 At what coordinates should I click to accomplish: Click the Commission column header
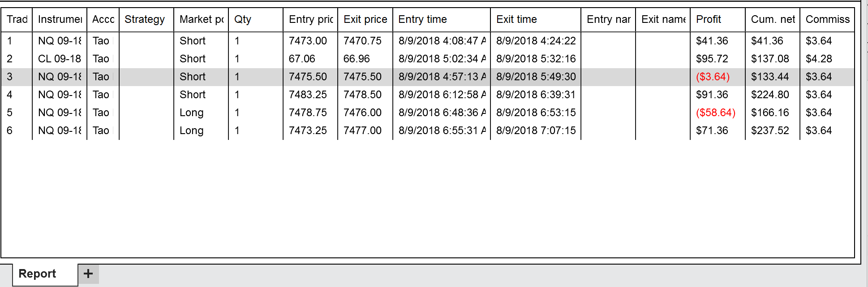(x=827, y=20)
